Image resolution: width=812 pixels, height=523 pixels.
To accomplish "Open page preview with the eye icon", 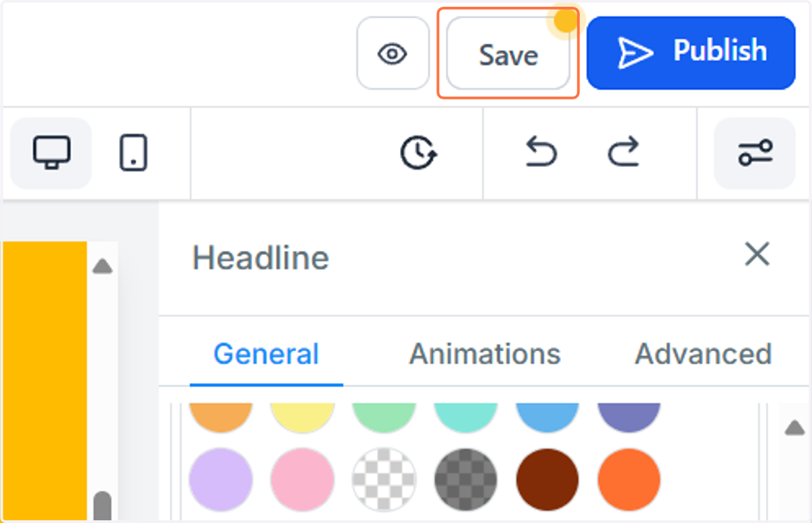I will pos(392,53).
